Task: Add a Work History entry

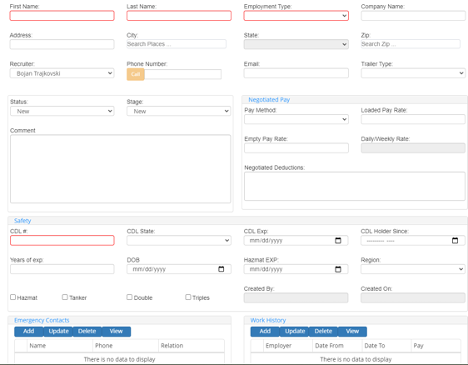Action: 265,331
